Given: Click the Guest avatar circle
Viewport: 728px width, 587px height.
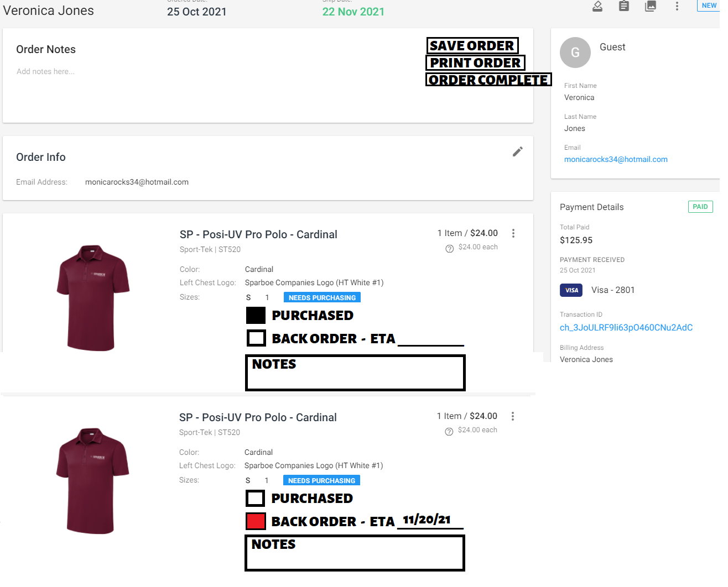Looking at the screenshot, I should pyautogui.click(x=575, y=53).
